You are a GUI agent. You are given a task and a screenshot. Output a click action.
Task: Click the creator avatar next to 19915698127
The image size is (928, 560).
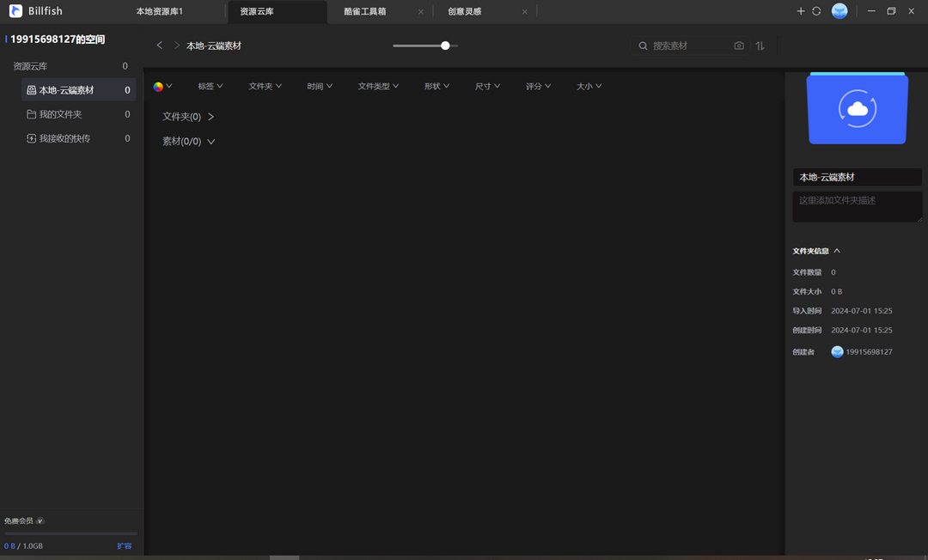coord(837,351)
